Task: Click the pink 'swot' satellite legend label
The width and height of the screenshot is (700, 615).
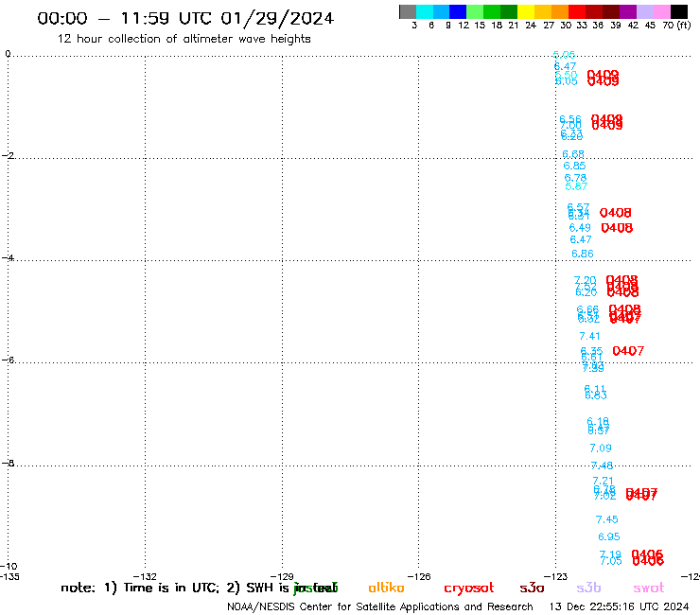Action: [649, 588]
